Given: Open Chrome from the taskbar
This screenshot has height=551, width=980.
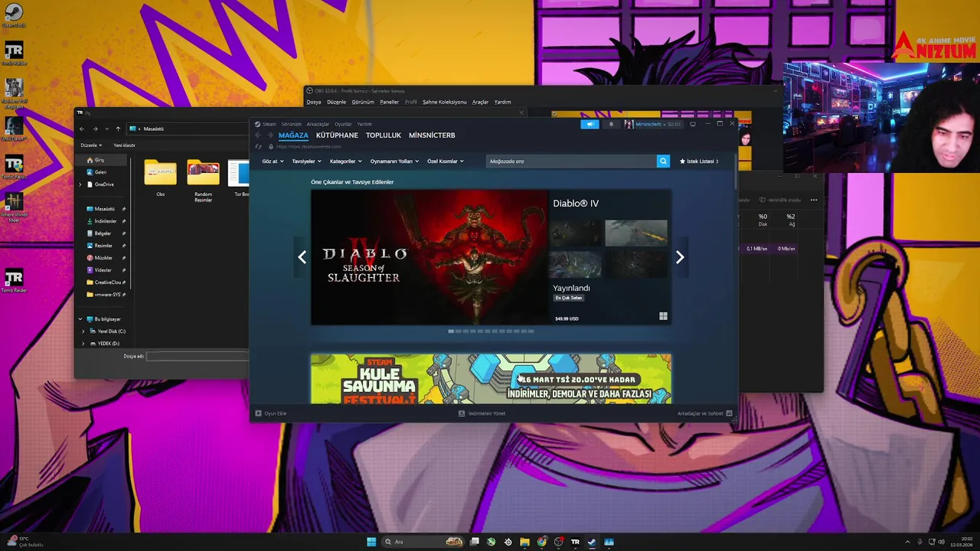Looking at the screenshot, I should click(541, 542).
